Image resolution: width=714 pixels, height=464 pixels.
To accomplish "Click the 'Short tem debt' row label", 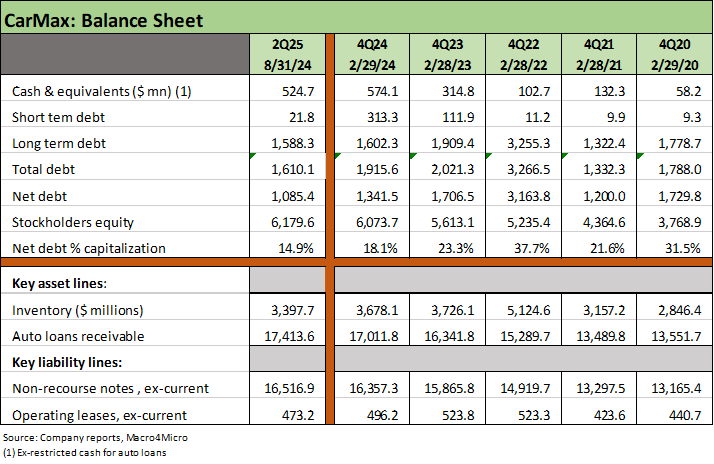I will pos(58,117).
